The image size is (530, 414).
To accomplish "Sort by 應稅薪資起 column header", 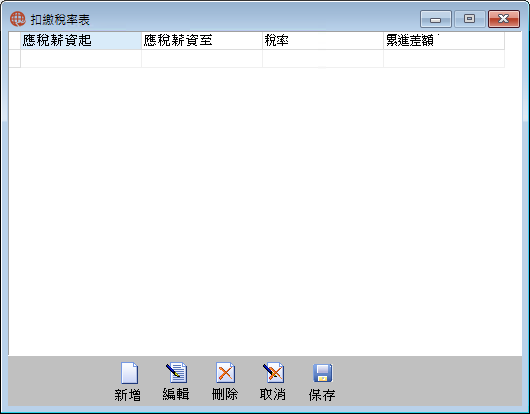I will pyautogui.click(x=81, y=41).
